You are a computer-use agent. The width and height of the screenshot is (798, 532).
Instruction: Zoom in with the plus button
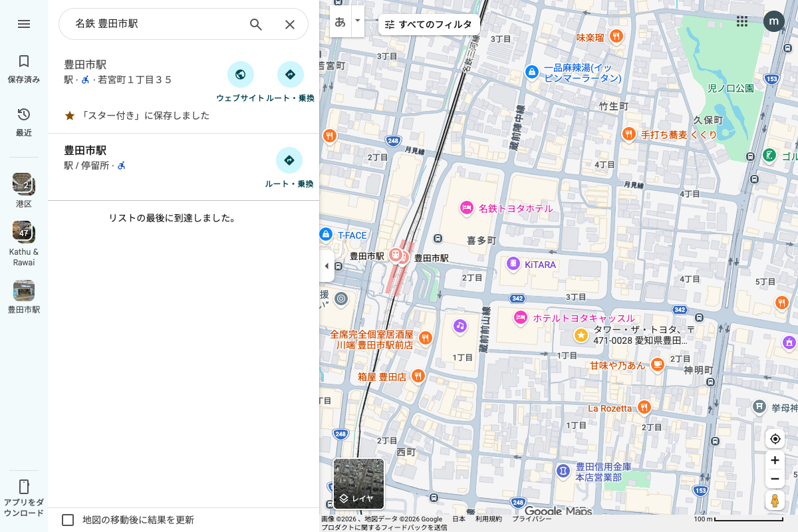[x=775, y=460]
